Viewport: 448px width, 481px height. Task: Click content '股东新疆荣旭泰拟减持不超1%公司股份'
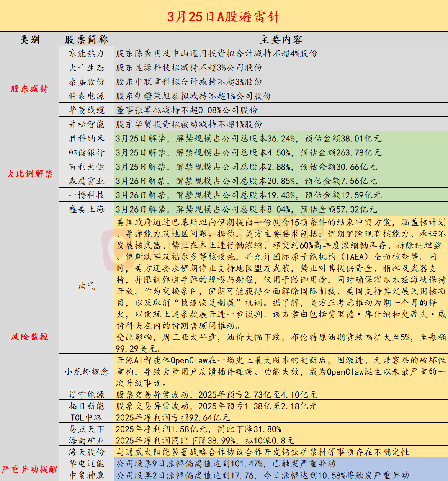click(x=194, y=96)
